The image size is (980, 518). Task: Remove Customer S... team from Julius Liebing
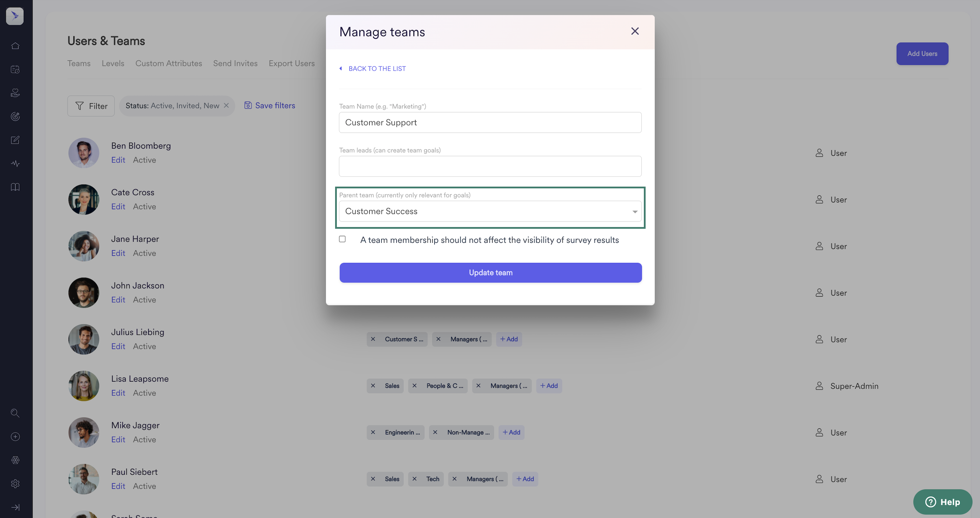373,339
